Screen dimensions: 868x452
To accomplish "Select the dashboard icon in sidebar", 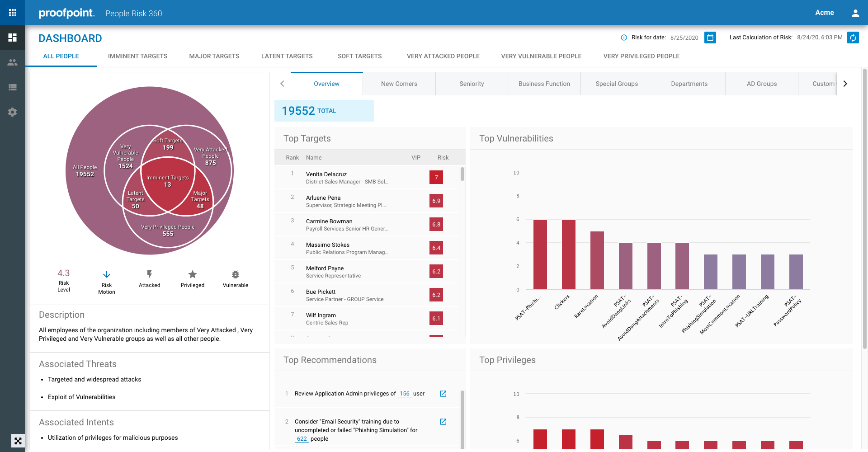I will coord(13,38).
